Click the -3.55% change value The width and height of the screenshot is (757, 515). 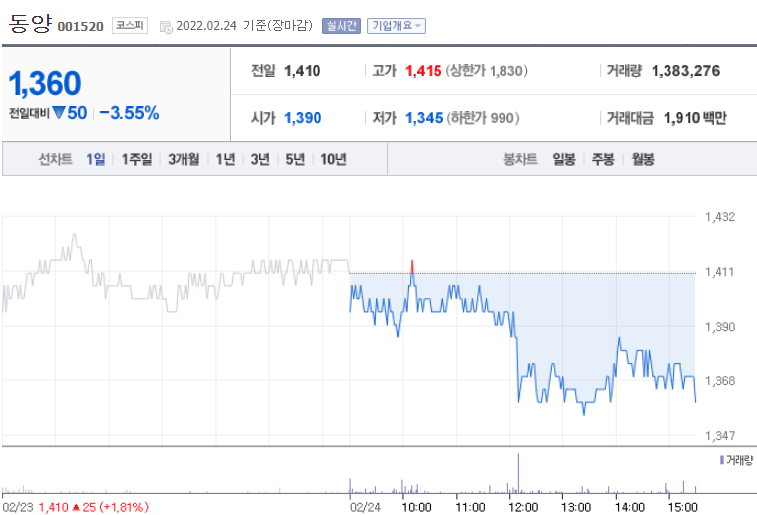tap(129, 113)
